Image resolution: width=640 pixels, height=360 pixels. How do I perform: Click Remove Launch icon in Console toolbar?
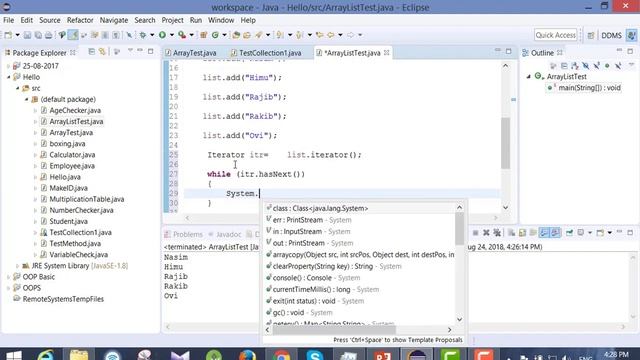tap(486, 233)
